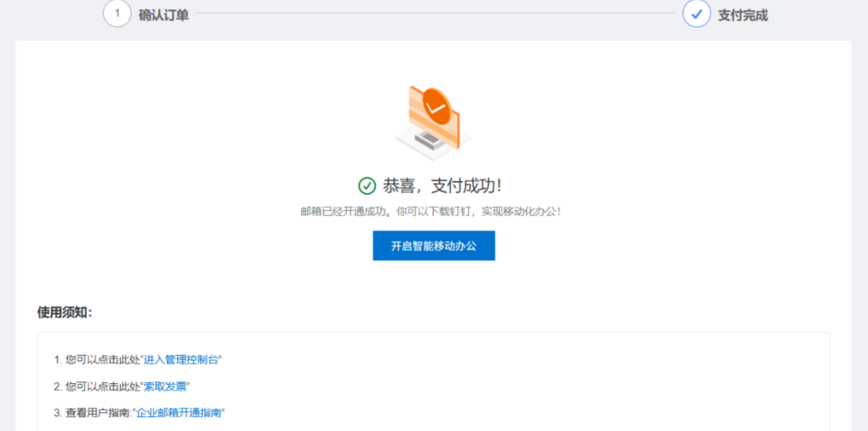This screenshot has height=431, width=868.
Task: Open the 企业邮箱开通指南 link
Action: click(179, 412)
